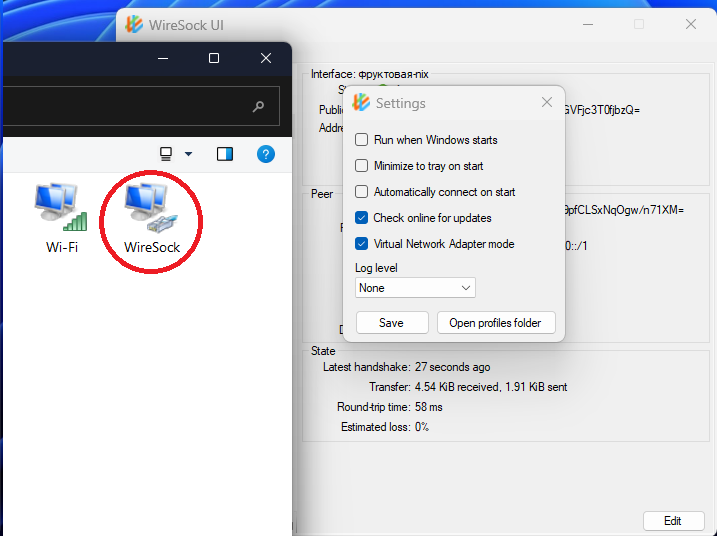Viewport: 717px width, 536px height.
Task: Click the Log level label text
Action: click(x=376, y=268)
